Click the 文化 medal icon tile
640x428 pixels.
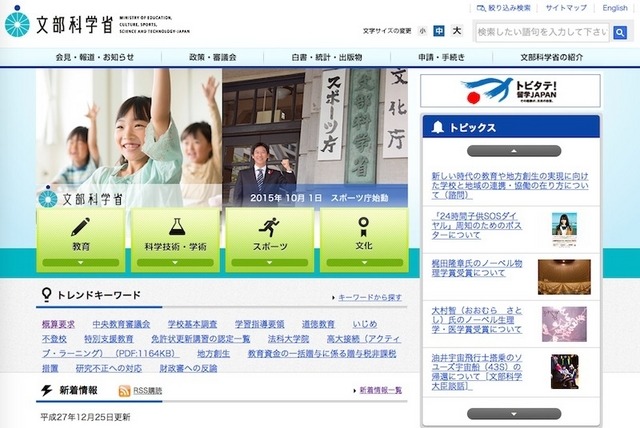click(364, 240)
